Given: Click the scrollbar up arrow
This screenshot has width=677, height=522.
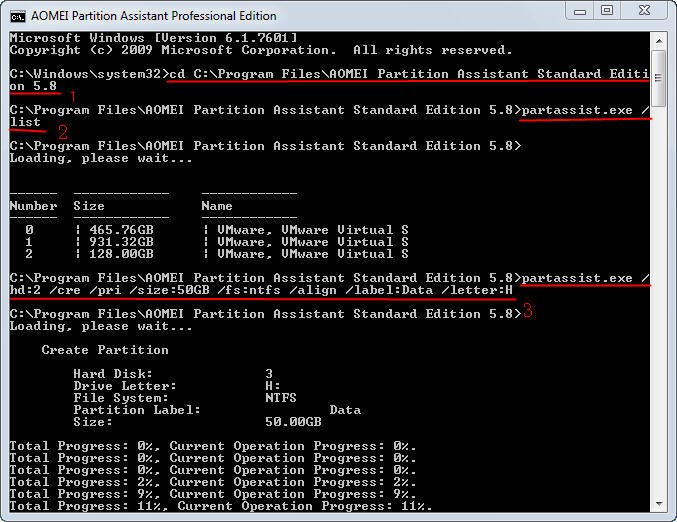Looking at the screenshot, I should point(658,41).
